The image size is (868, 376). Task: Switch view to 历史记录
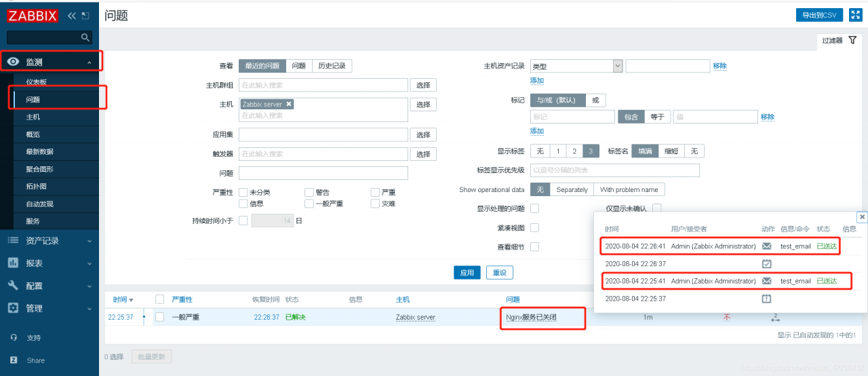(332, 66)
